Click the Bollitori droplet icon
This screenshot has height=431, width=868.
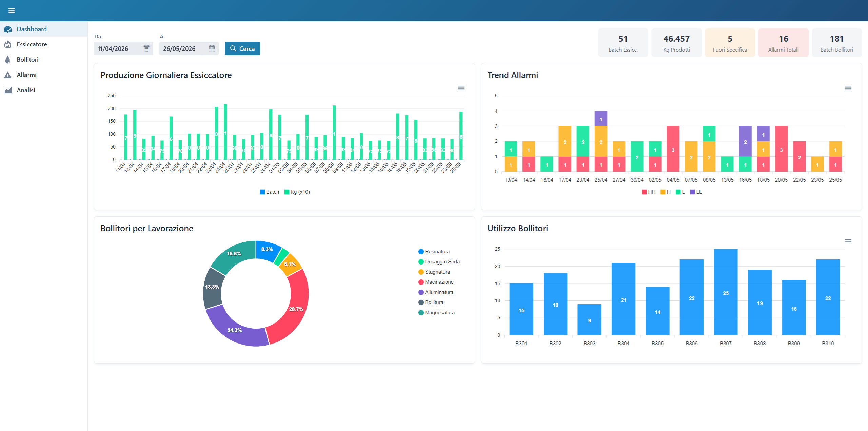click(8, 60)
